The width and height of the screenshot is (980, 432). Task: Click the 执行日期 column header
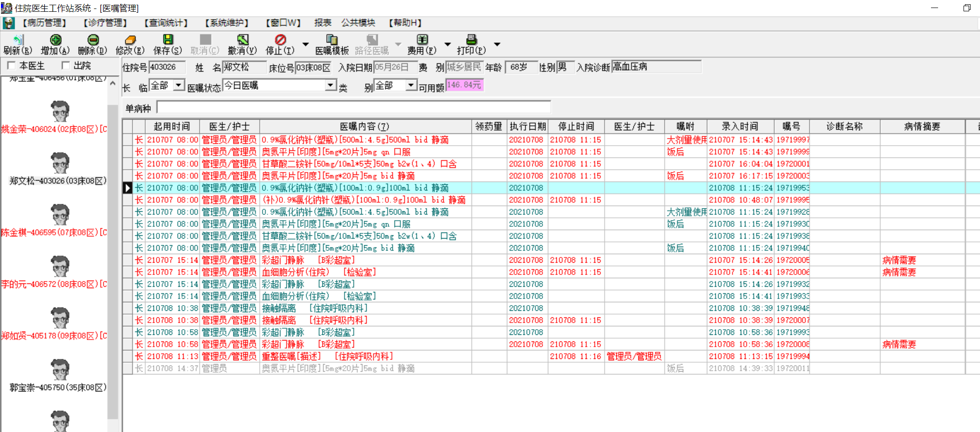point(528,126)
